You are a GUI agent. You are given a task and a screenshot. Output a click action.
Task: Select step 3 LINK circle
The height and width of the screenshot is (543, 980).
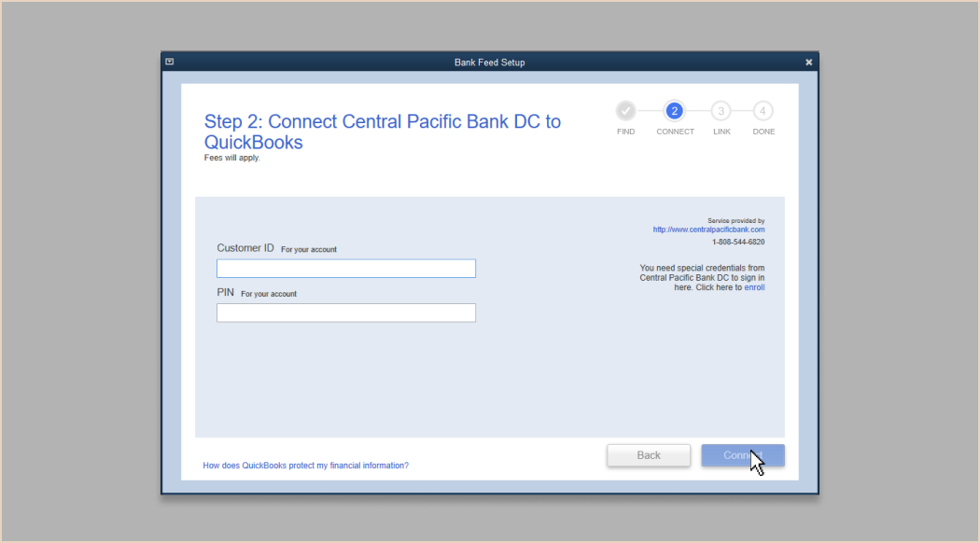click(x=721, y=111)
